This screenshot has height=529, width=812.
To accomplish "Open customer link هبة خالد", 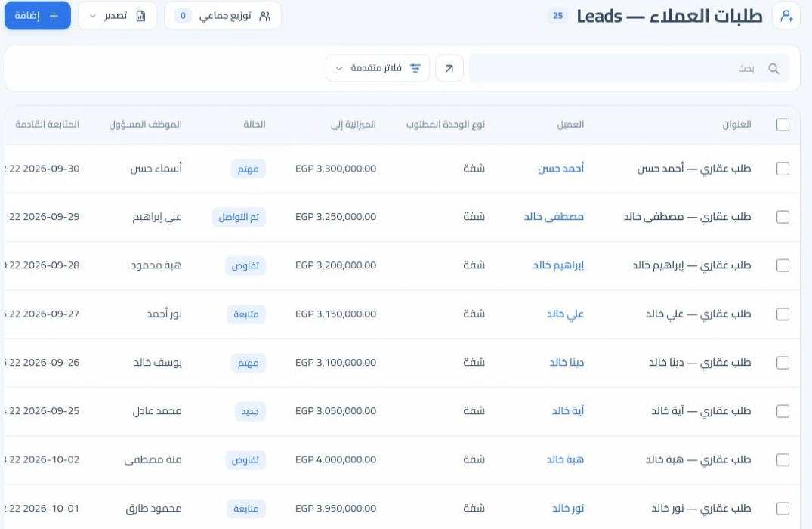I will tap(565, 459).
